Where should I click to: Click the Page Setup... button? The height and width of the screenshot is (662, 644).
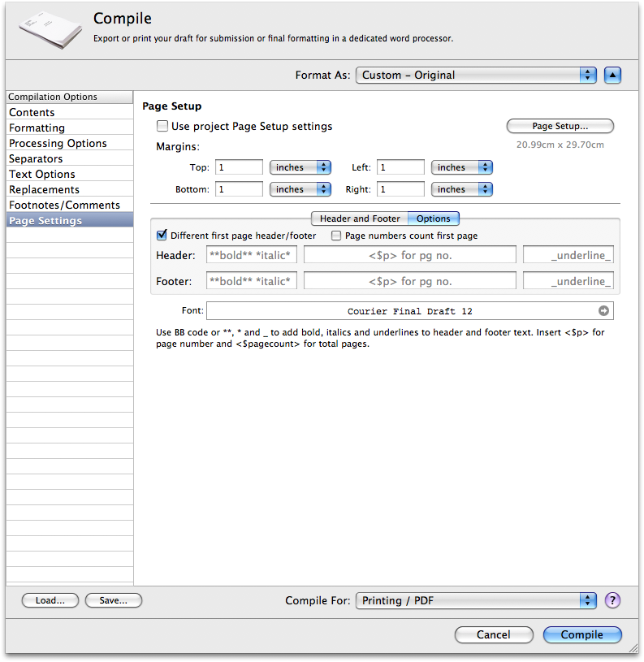point(560,126)
